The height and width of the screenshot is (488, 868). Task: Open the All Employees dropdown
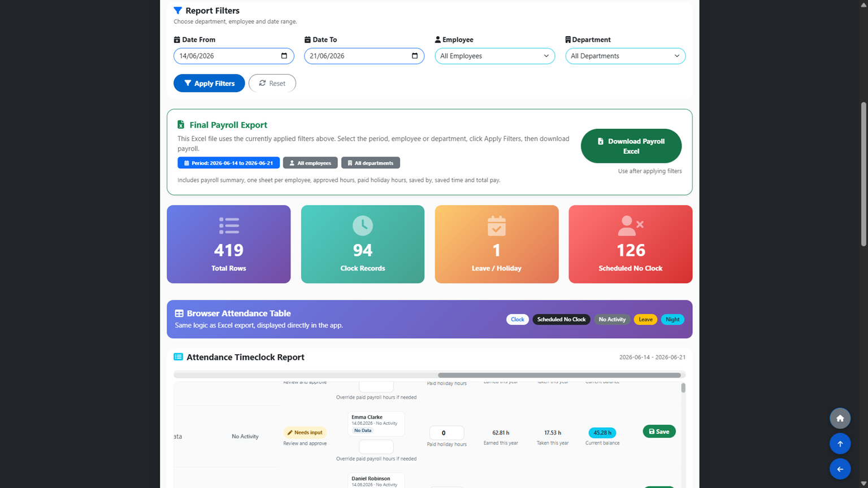(x=495, y=56)
